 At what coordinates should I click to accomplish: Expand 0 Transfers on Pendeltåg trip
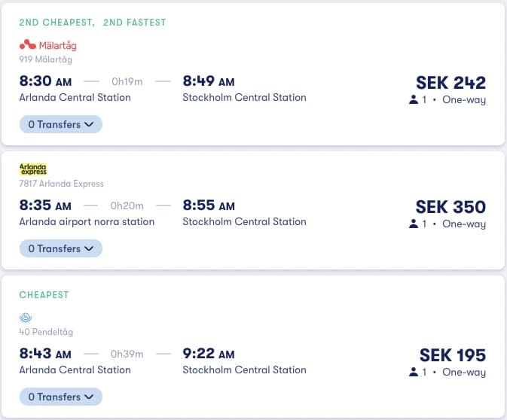(61, 397)
